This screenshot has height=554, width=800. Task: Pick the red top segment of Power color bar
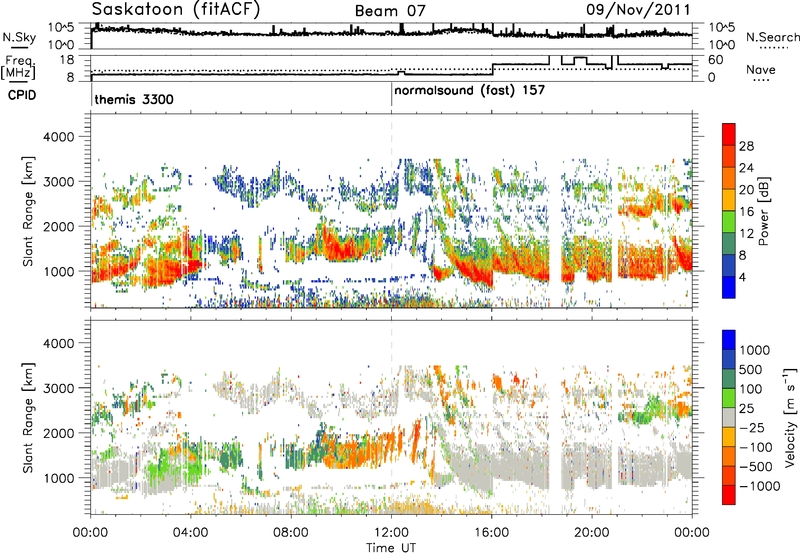point(729,134)
